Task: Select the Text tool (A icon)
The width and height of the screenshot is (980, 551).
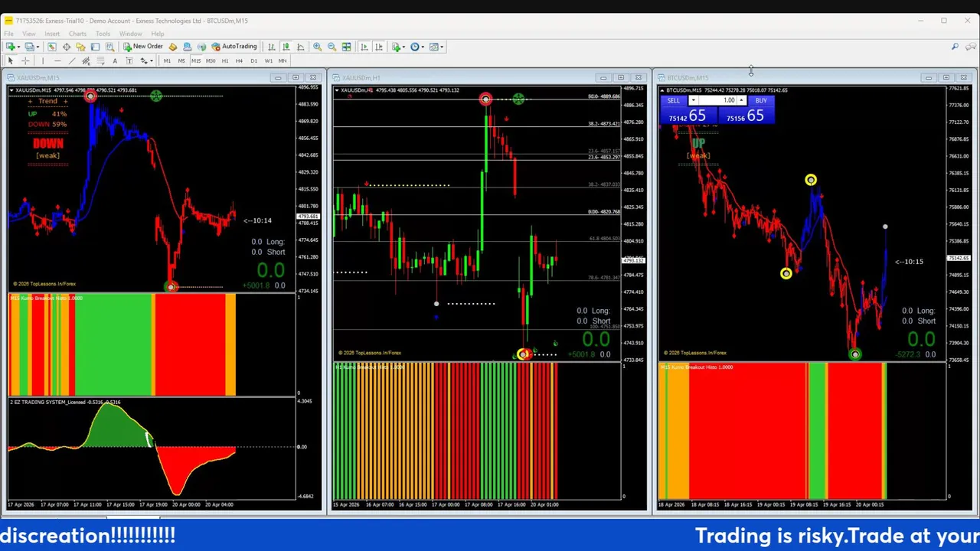Action: (115, 61)
